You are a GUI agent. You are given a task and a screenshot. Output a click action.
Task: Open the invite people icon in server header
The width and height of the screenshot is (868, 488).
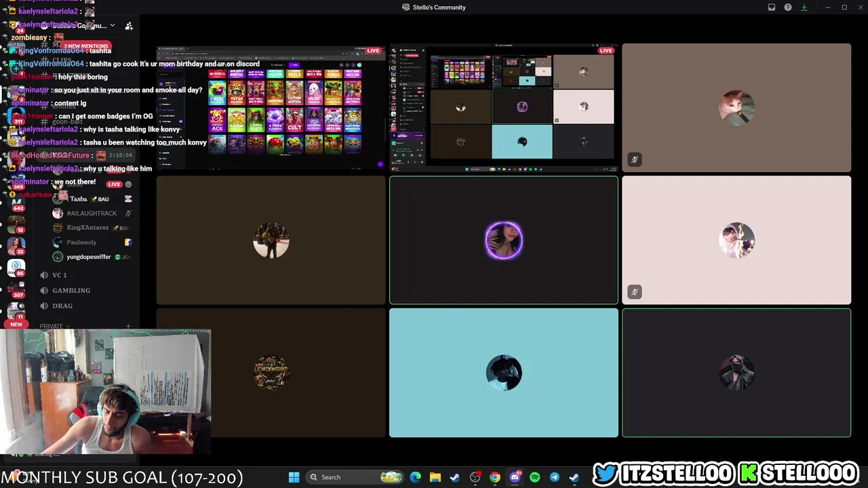point(129,26)
